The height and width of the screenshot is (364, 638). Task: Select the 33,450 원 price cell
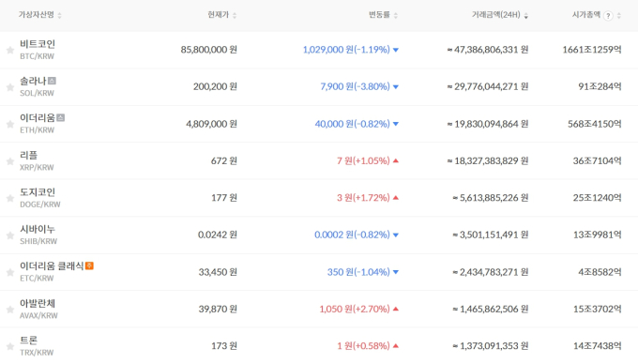[218, 272]
